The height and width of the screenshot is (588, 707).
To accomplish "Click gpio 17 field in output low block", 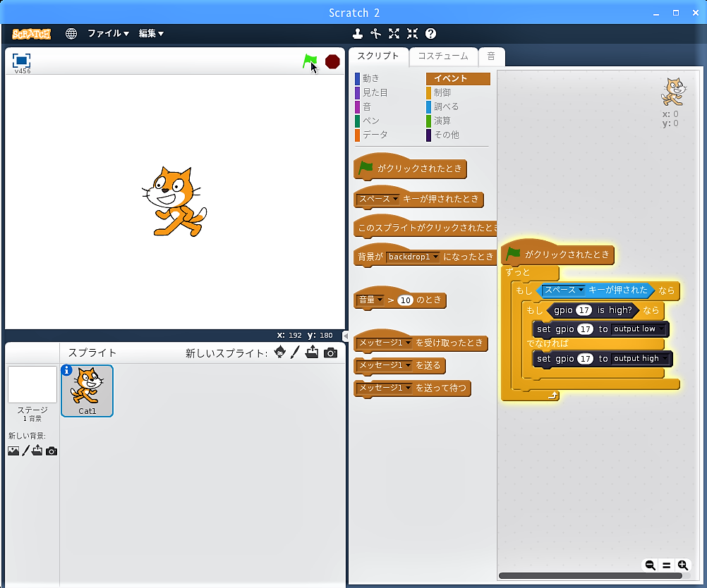I will [x=585, y=329].
